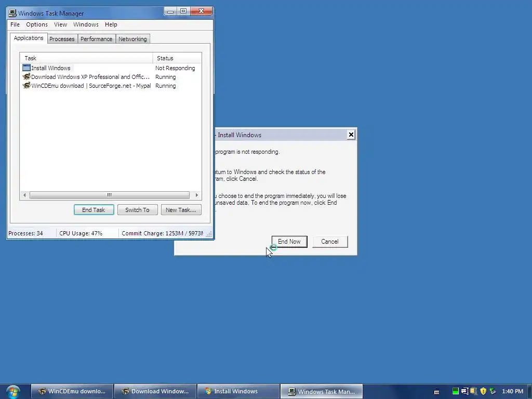Open the Options menu
This screenshot has width=532, height=399.
[x=37, y=24]
